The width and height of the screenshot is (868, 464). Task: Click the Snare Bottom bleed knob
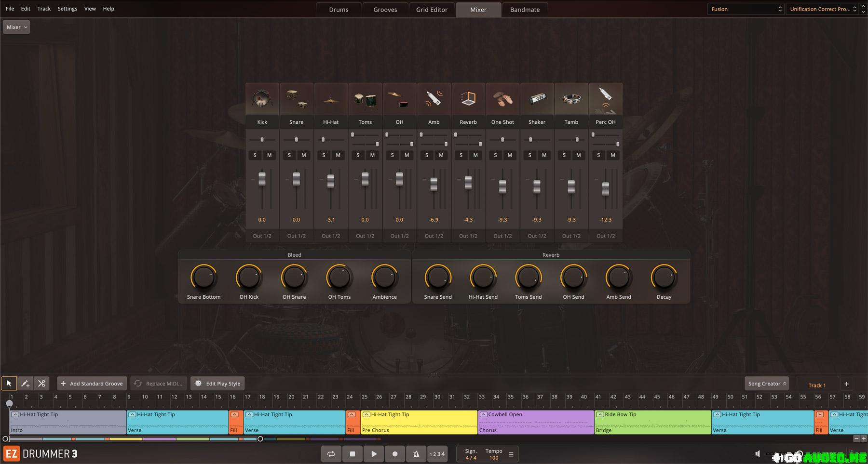[203, 278]
